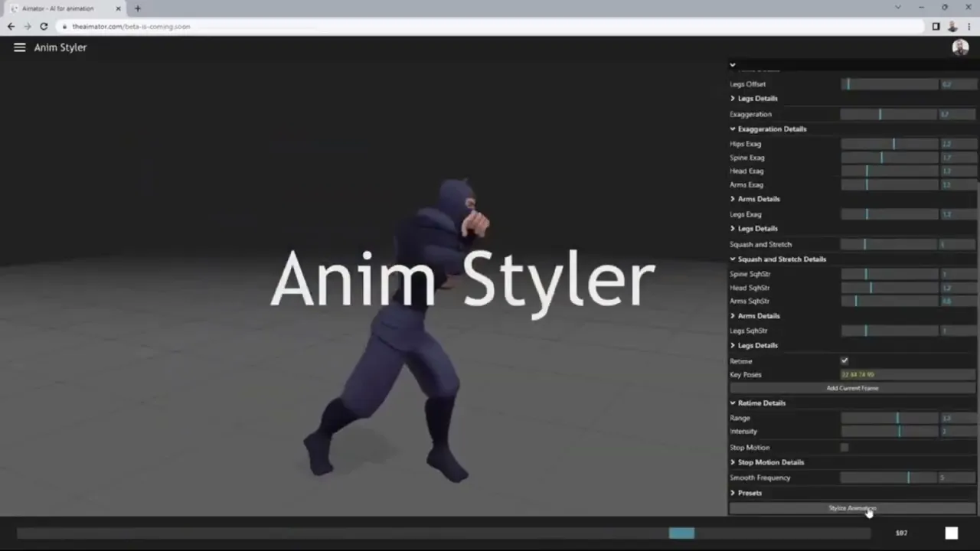
Task: Adjust the Smooth Frequency slider
Action: pyautogui.click(x=890, y=478)
